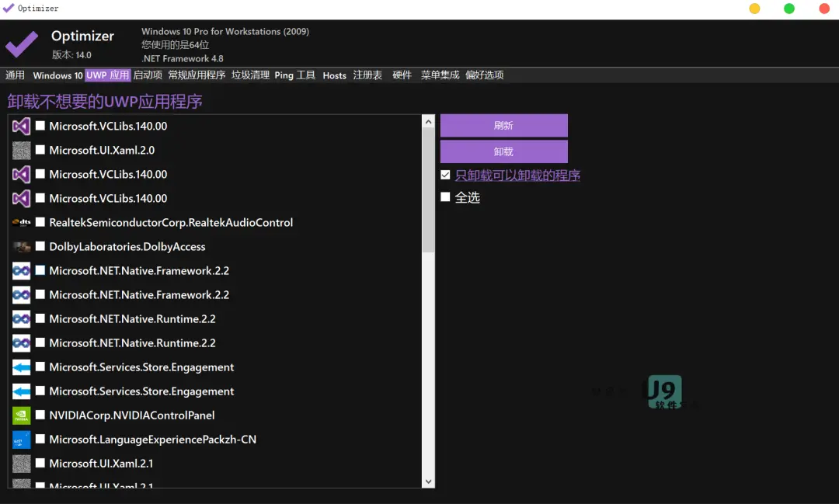Click the LanguageExperiencePackzh-CN blue icon
839x504 pixels.
tap(22, 440)
